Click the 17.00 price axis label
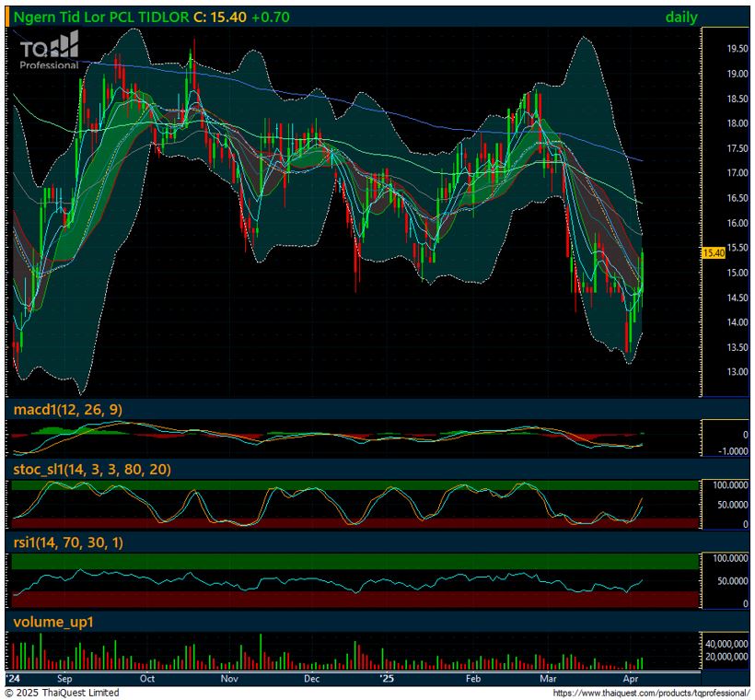The width and height of the screenshot is (755, 700). tap(738, 173)
